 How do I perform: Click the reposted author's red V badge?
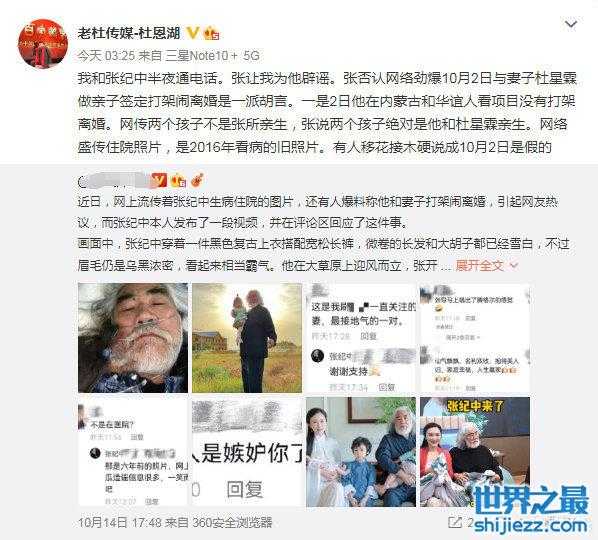tap(159, 180)
